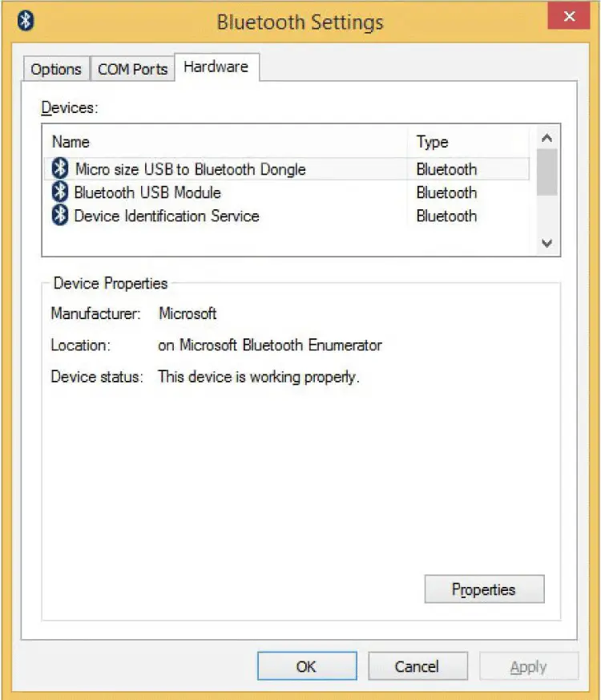Click the Apply button
Viewport: 601px width, 700px height.
click(x=528, y=666)
